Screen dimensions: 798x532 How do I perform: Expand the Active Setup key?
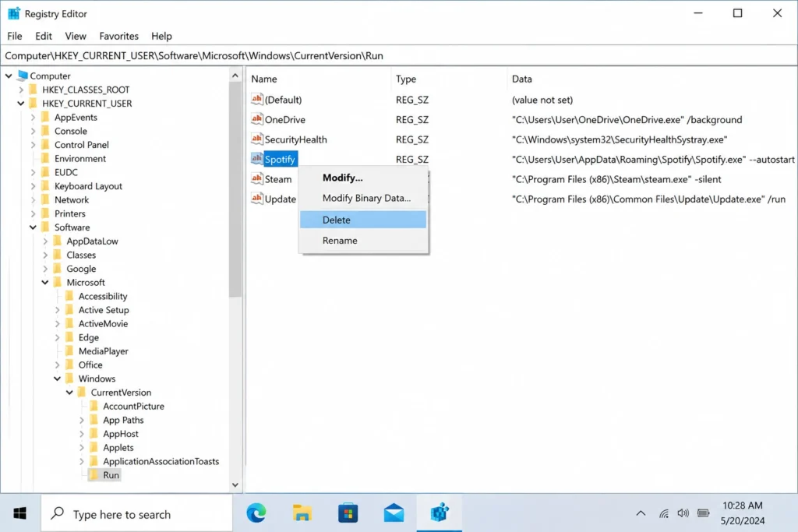coord(58,310)
